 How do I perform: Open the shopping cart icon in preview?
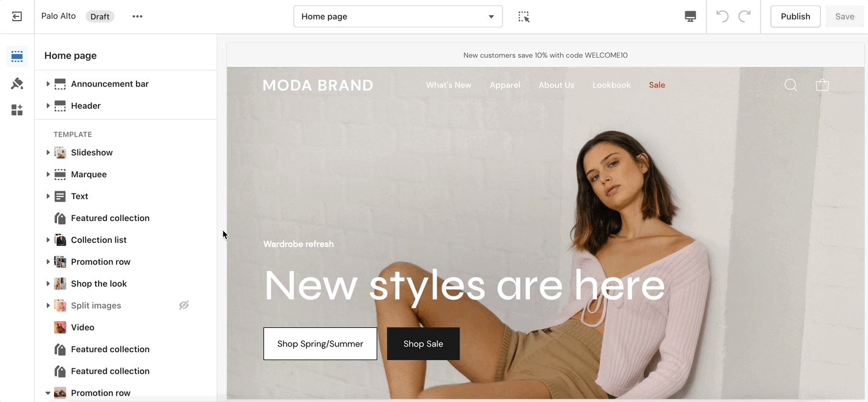pos(822,85)
